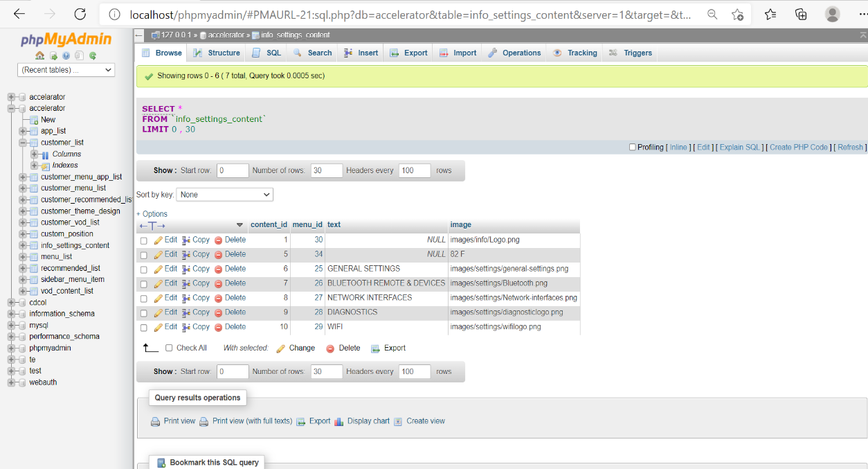Open the Operations tab
Image resolution: width=868 pixels, height=469 pixels.
click(x=514, y=53)
